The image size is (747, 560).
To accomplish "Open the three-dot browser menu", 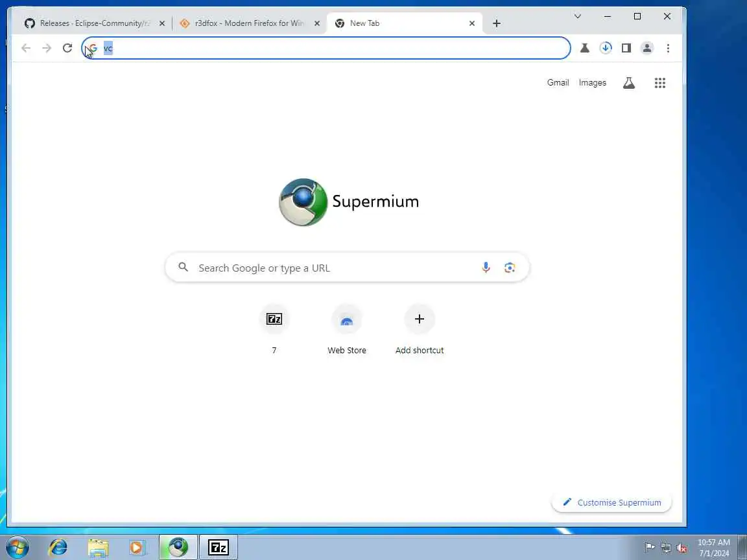I will (668, 48).
